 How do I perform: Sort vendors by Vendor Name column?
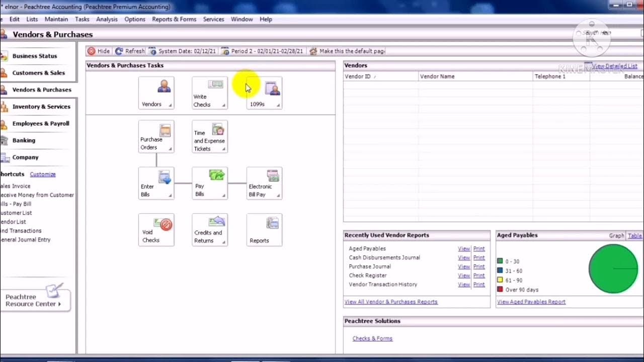(x=475, y=76)
